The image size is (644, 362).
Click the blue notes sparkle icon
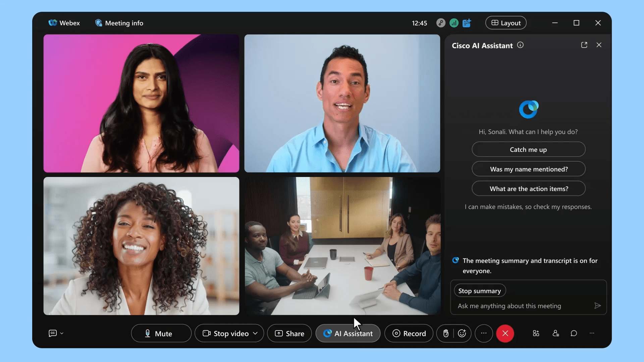(x=467, y=23)
